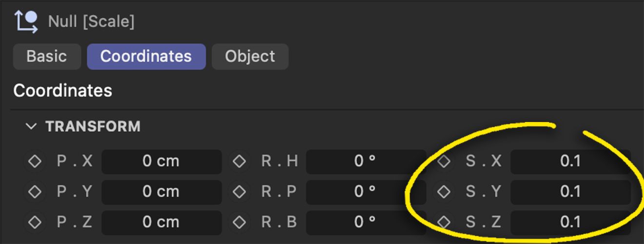Click the S . Y scale field

[570, 192]
